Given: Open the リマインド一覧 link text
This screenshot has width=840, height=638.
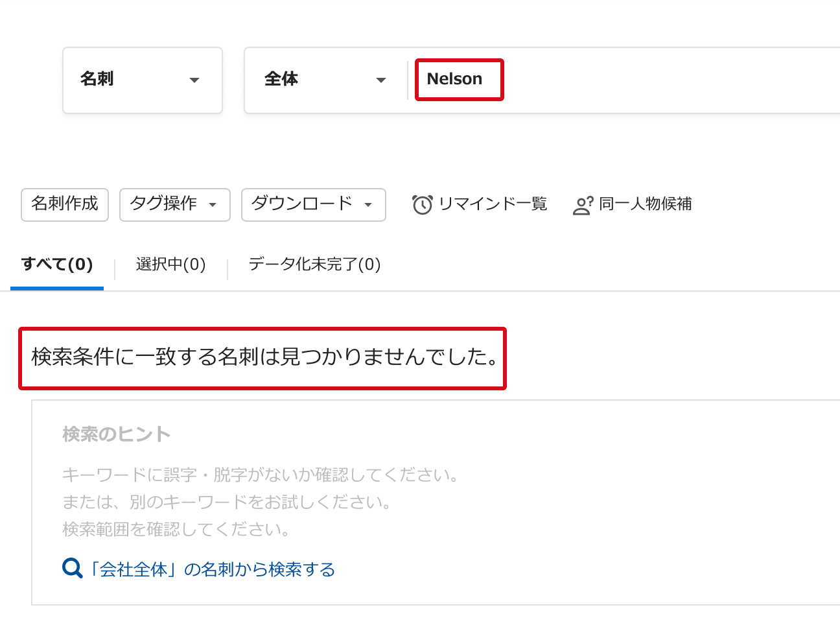Looking at the screenshot, I should 493,204.
